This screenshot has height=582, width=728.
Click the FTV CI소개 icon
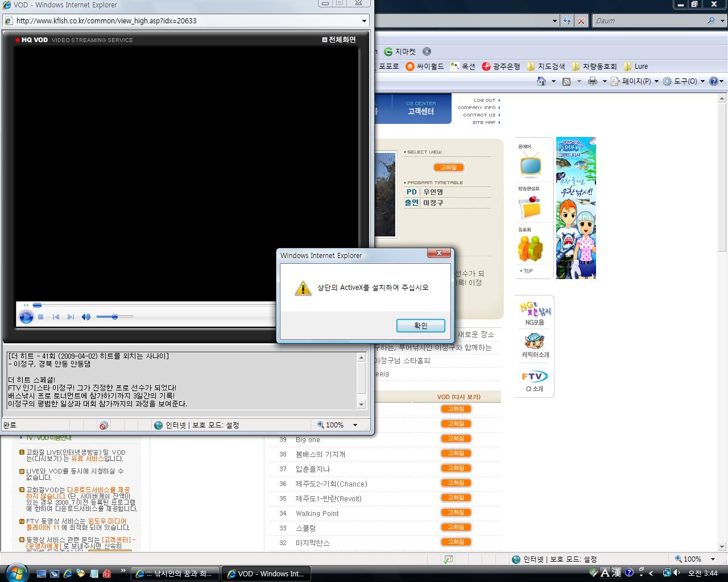(535, 381)
